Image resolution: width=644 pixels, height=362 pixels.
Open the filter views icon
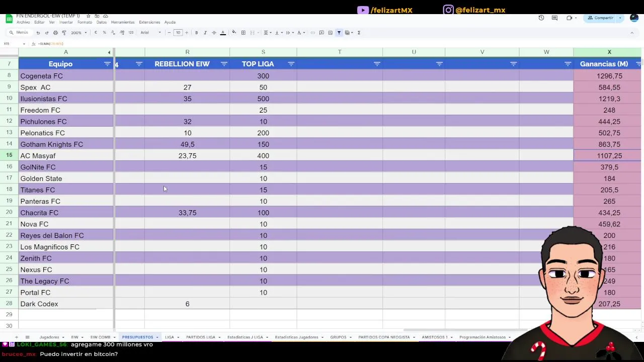point(348,33)
